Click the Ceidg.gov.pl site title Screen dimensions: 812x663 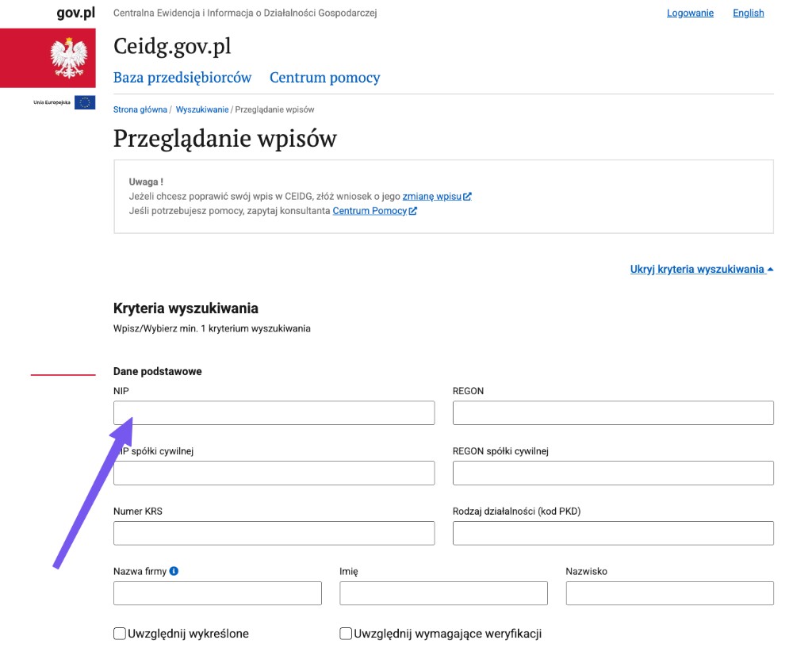click(172, 47)
